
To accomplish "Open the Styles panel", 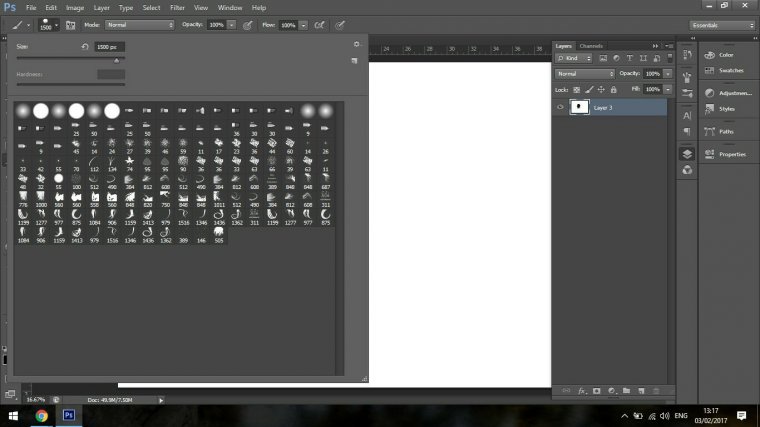I will pos(720,109).
